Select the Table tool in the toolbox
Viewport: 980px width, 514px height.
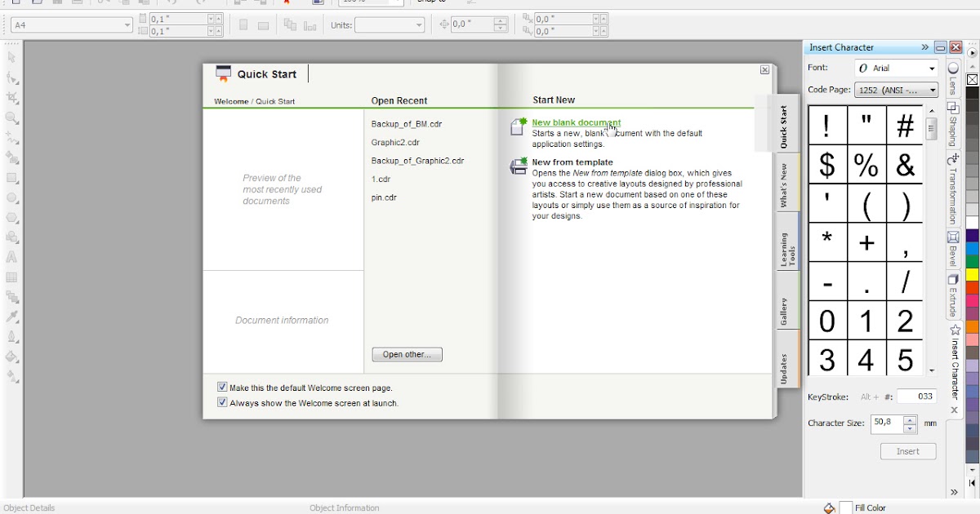tap(12, 277)
